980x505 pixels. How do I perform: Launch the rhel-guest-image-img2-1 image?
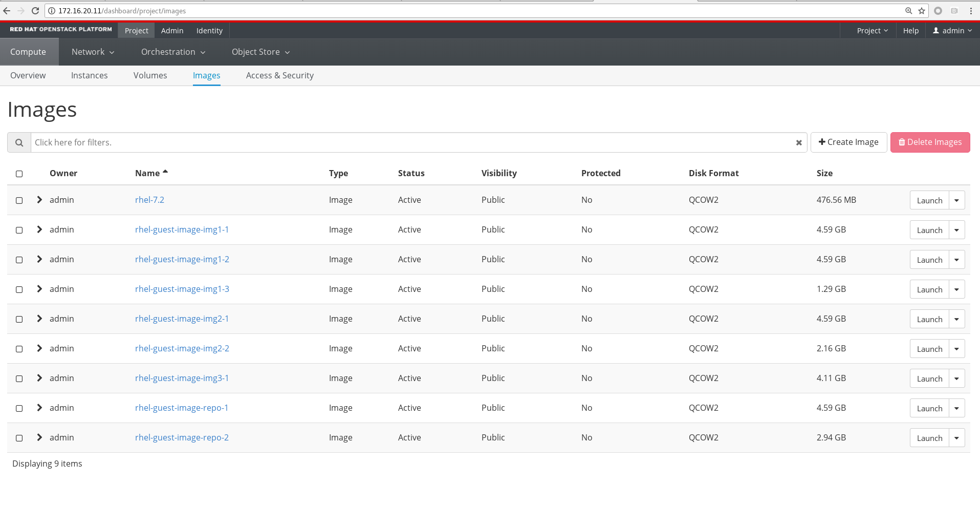click(929, 319)
